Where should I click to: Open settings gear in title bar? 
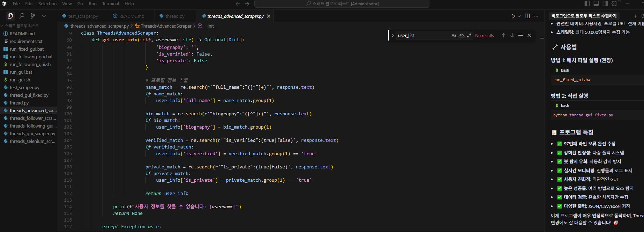(614, 3)
